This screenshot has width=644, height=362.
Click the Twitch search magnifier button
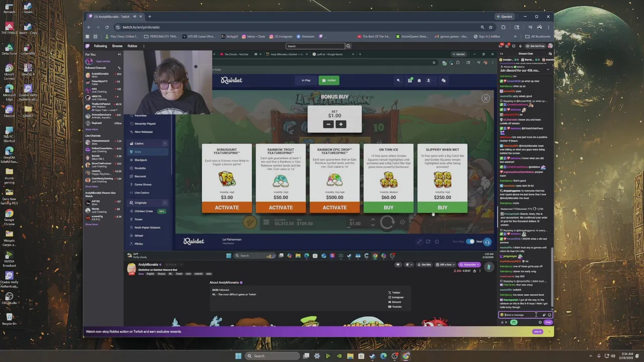tap(348, 46)
